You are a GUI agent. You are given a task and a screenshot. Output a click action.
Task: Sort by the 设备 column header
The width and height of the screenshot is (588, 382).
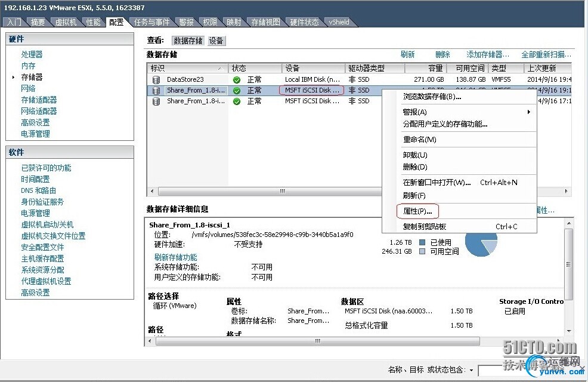pyautogui.click(x=313, y=68)
